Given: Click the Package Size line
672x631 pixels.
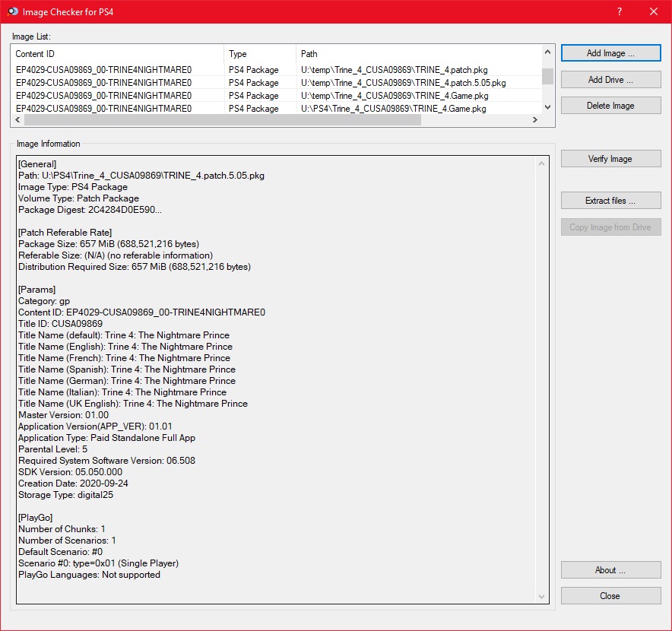Looking at the screenshot, I should coord(109,244).
